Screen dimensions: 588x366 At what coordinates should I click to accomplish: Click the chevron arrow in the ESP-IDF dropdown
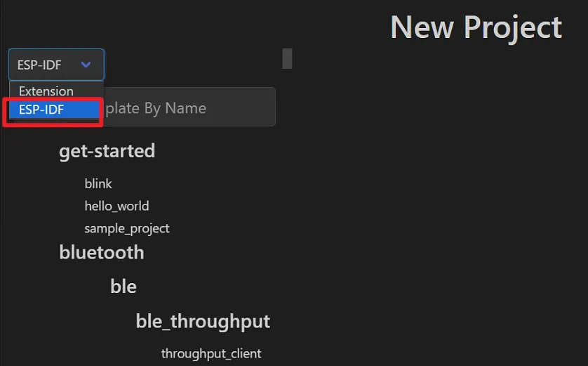point(86,65)
